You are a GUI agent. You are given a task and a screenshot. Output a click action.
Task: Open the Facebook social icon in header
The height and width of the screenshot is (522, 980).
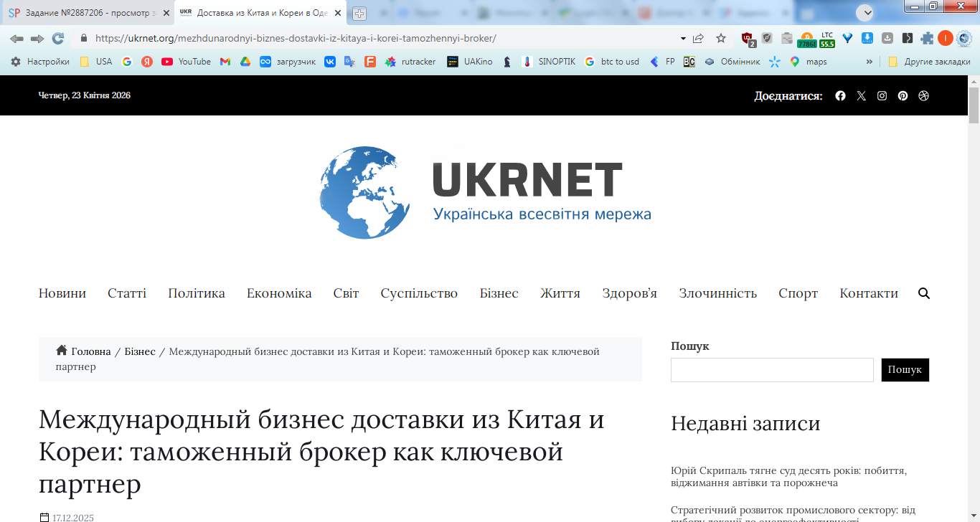[x=841, y=95]
